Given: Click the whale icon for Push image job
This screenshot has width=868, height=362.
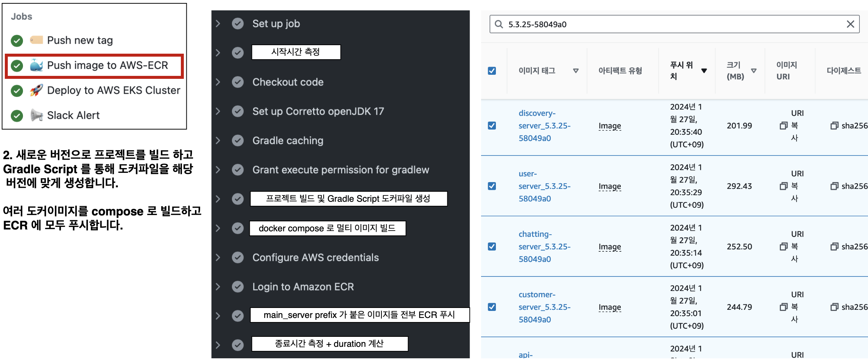Looking at the screenshot, I should [36, 66].
